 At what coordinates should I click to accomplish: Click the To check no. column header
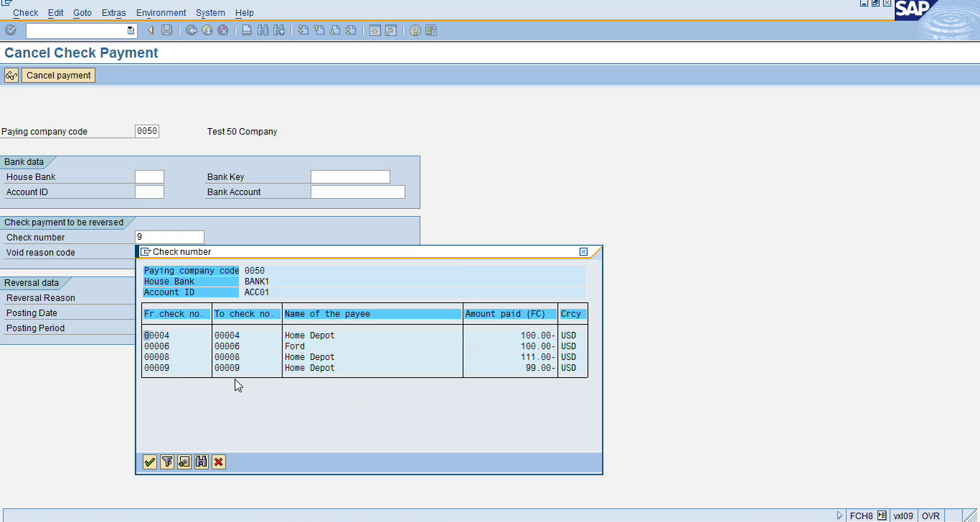point(246,314)
